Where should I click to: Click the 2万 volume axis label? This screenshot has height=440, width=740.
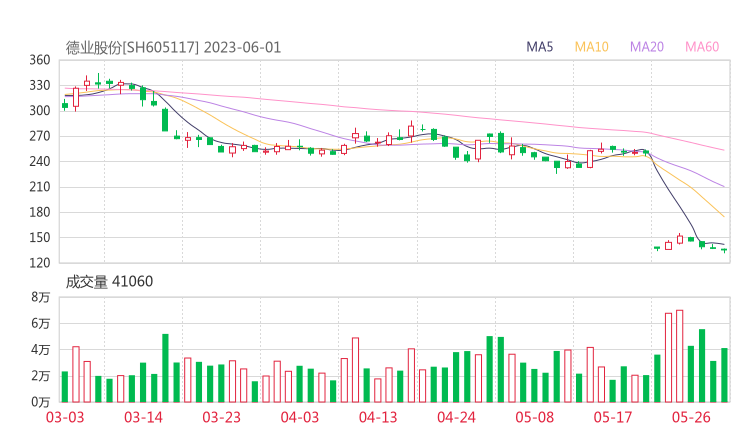(41, 376)
